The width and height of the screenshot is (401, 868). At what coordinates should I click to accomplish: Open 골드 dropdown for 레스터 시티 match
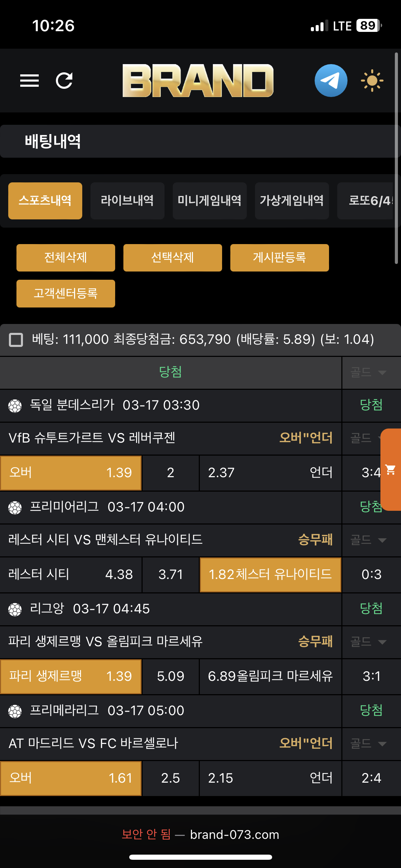tap(369, 540)
